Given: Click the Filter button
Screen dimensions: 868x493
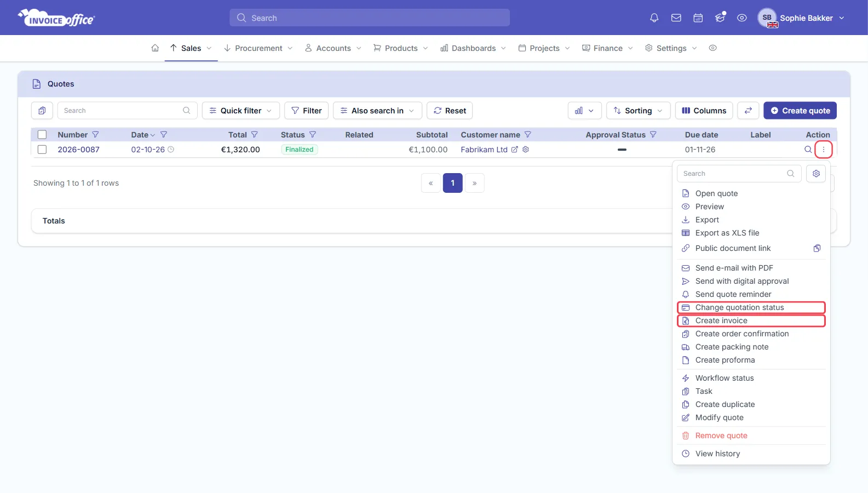Looking at the screenshot, I should [307, 111].
